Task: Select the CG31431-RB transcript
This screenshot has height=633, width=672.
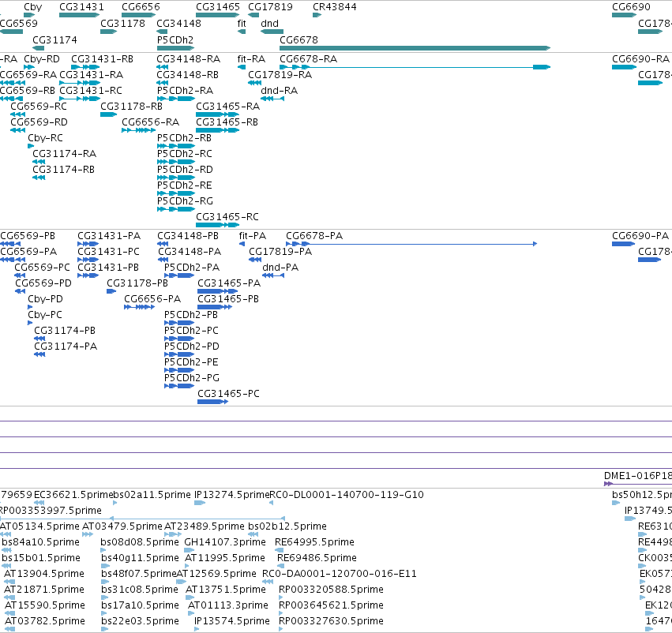Action: click(x=85, y=67)
